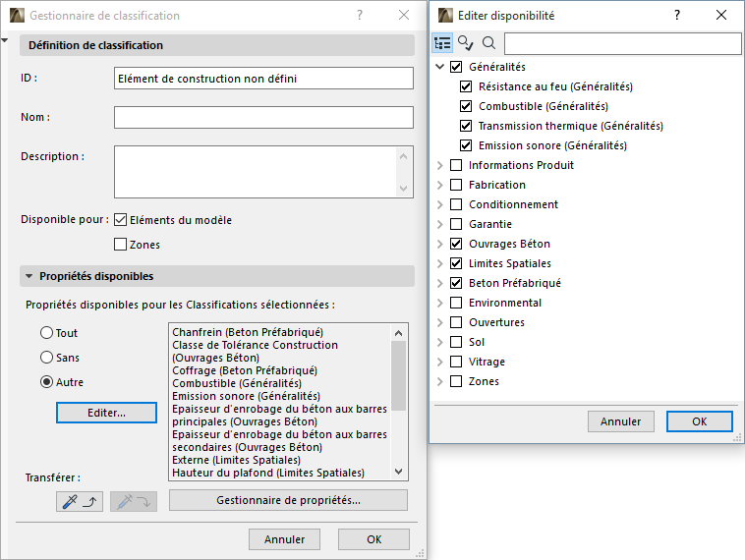Screen dimensions: 745x560
Task: Select Chanfrein (Beton Préfabriqué) in list
Action: (248, 332)
